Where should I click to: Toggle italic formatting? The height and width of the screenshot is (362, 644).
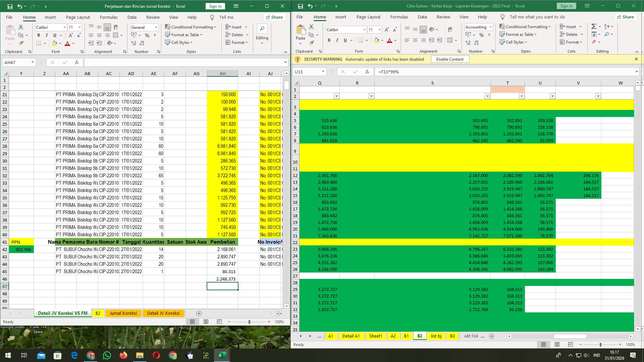click(x=47, y=35)
